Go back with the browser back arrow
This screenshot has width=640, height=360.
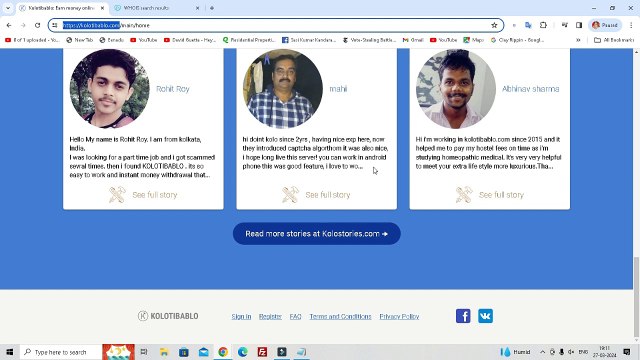9,25
